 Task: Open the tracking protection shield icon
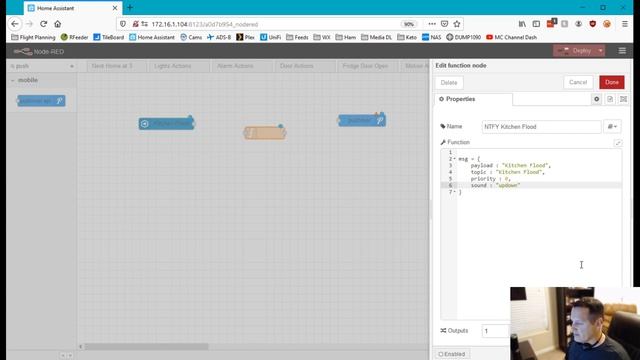(x=123, y=24)
